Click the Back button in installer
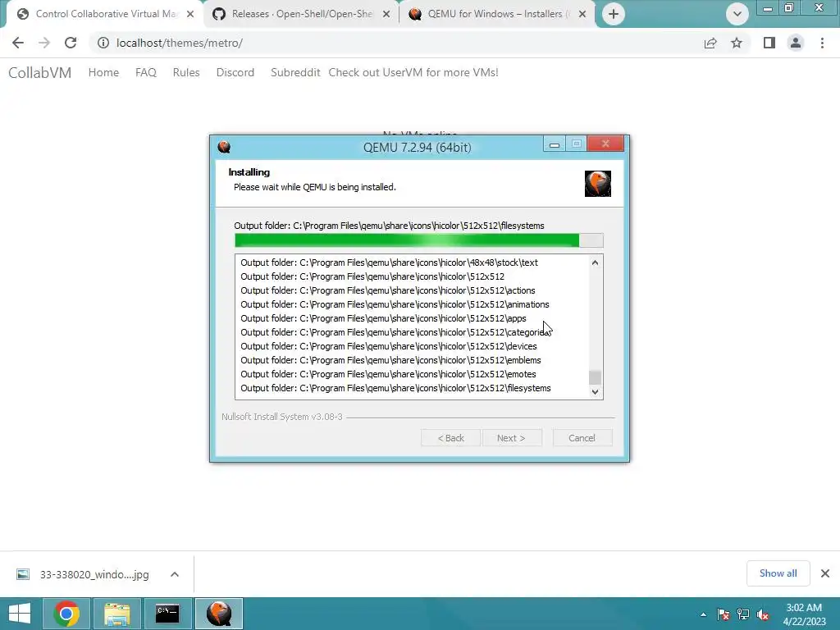The height and width of the screenshot is (630, 840). click(x=450, y=438)
